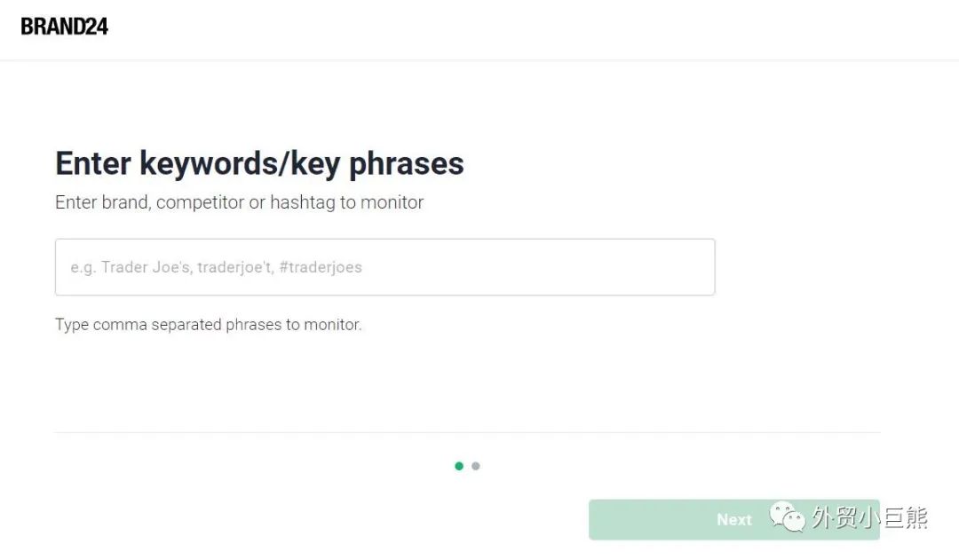Click the 外贸小巨熊 watermark text
959x560 pixels.
click(868, 517)
